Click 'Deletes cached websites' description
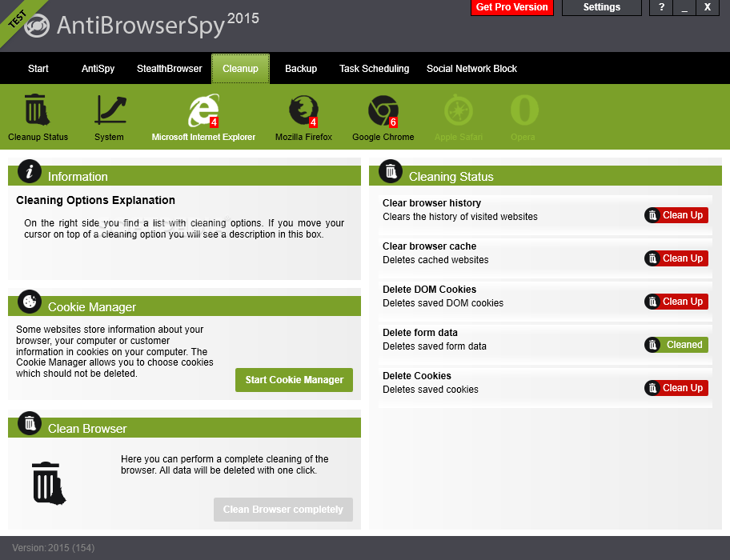The image size is (730, 560). click(x=435, y=260)
